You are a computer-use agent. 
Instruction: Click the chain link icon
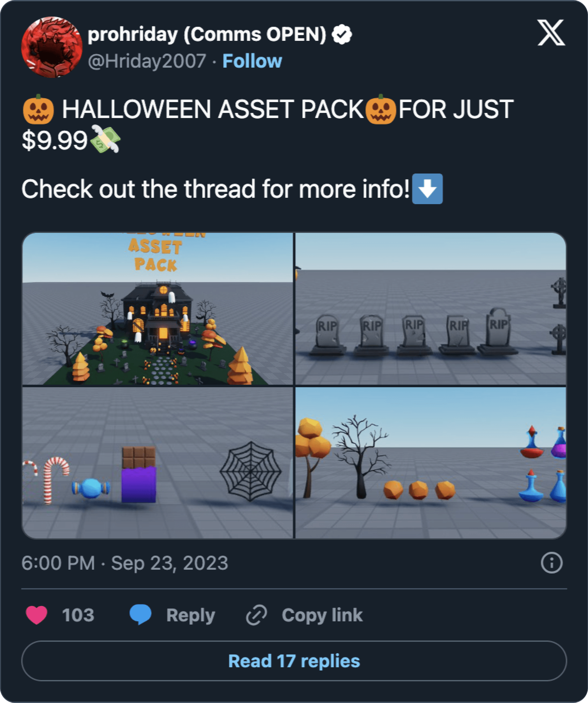(256, 615)
